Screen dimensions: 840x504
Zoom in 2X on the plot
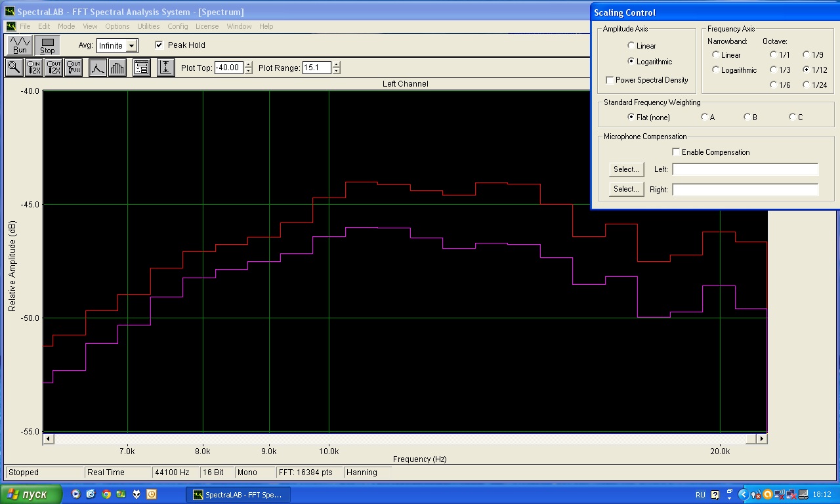(x=34, y=68)
